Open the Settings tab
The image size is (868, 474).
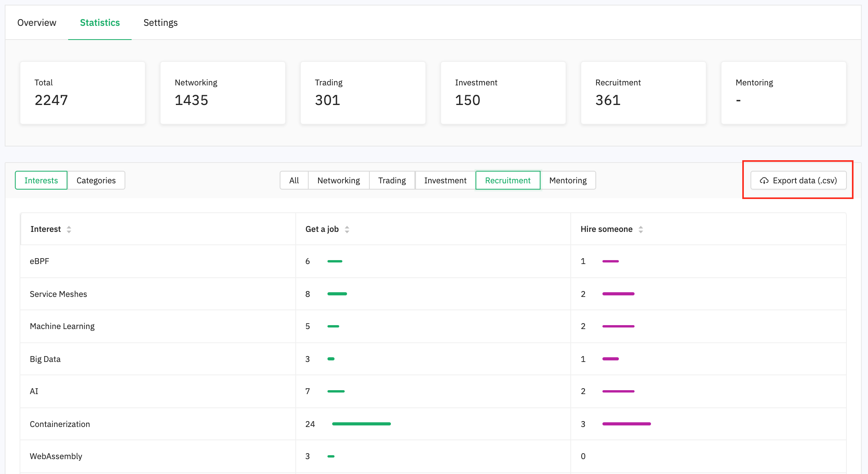pyautogui.click(x=161, y=23)
